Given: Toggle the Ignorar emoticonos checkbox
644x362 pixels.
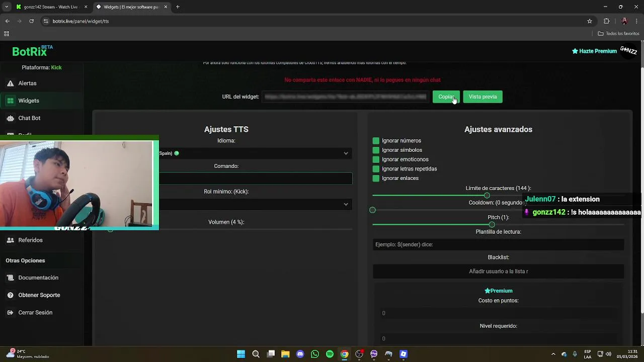Looking at the screenshot, I should [x=376, y=159].
